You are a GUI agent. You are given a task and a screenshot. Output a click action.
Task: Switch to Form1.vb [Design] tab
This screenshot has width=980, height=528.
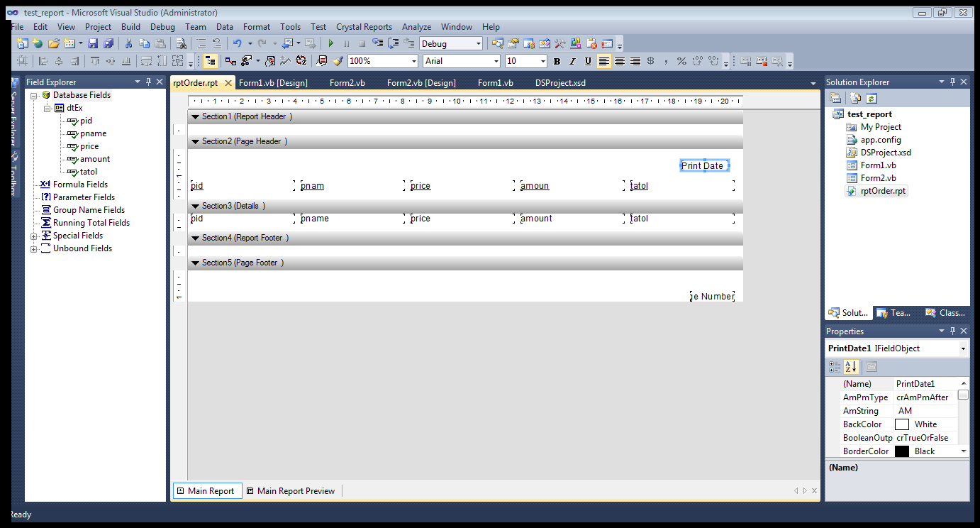(273, 83)
